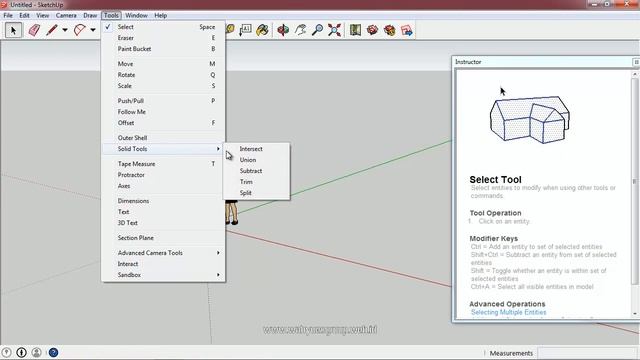Select the Arc drawing tool icon

point(80,30)
